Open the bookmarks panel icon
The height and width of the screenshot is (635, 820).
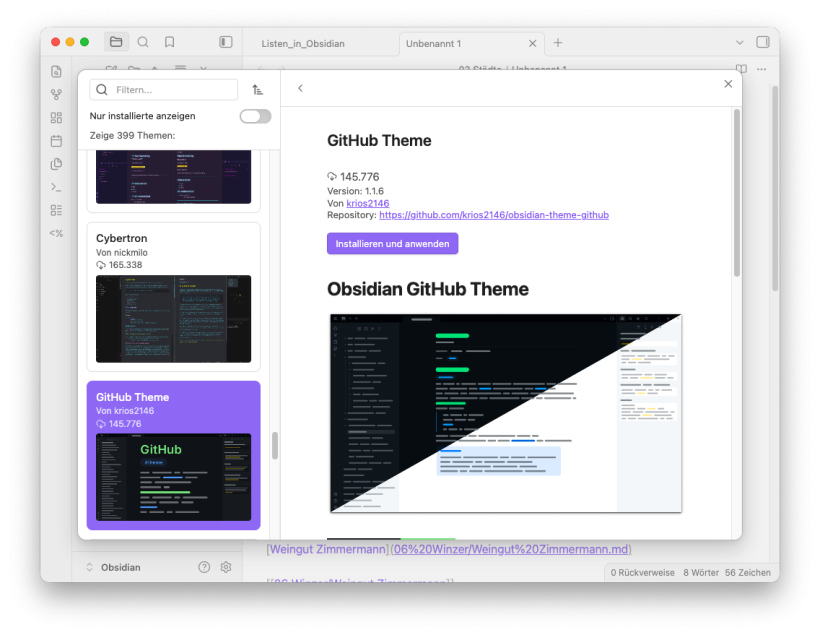(170, 42)
